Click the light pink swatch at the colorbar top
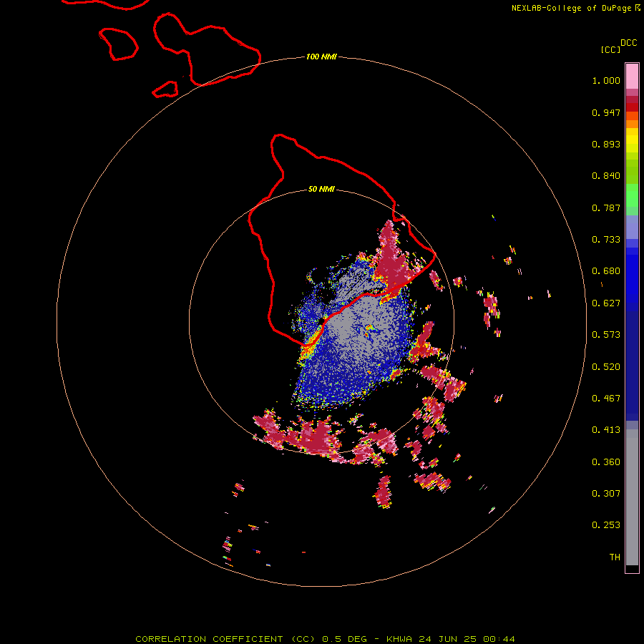Screen dimensions: 644x644 point(632,77)
